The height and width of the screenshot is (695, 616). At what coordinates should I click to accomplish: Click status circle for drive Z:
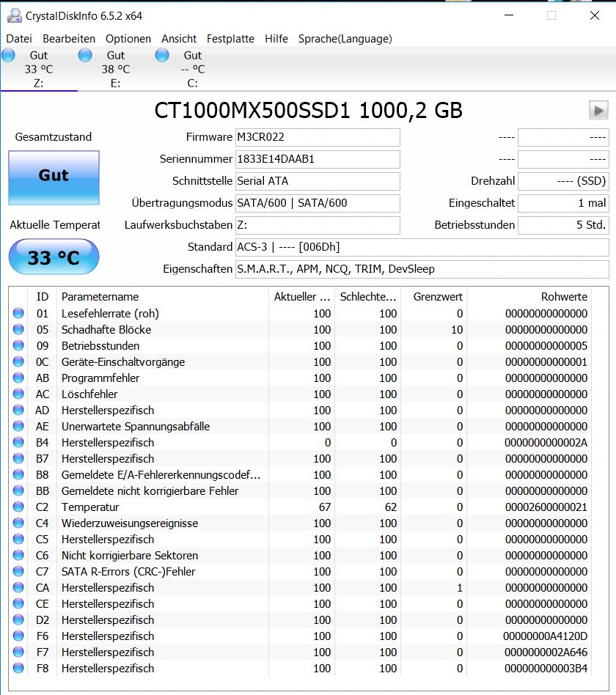click(8, 56)
